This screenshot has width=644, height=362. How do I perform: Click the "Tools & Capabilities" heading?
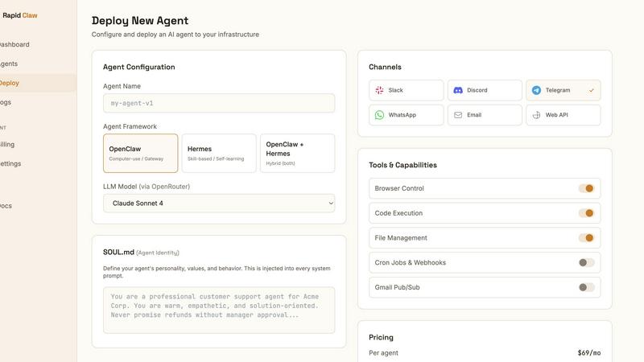click(x=403, y=165)
